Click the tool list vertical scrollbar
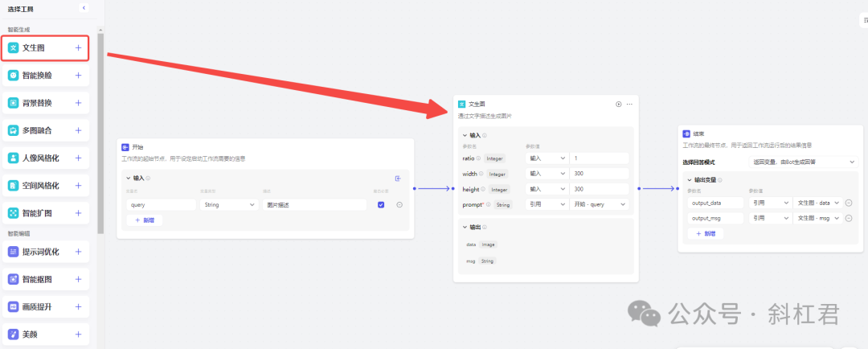Image resolution: width=868 pixels, height=349 pixels. pos(100,133)
